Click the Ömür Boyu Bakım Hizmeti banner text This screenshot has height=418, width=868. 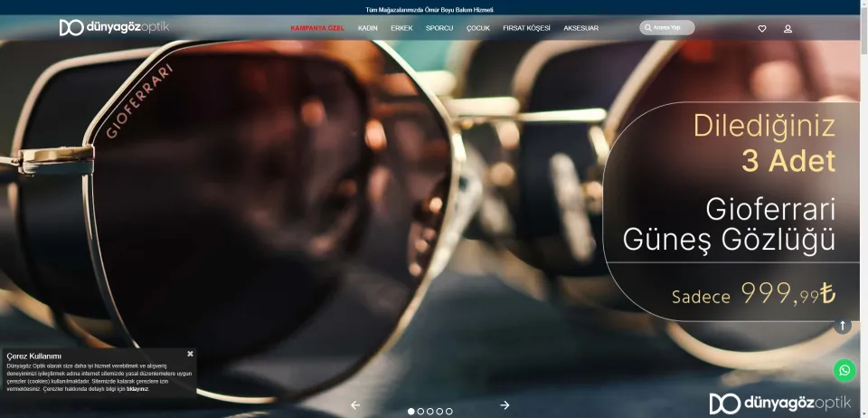point(429,10)
